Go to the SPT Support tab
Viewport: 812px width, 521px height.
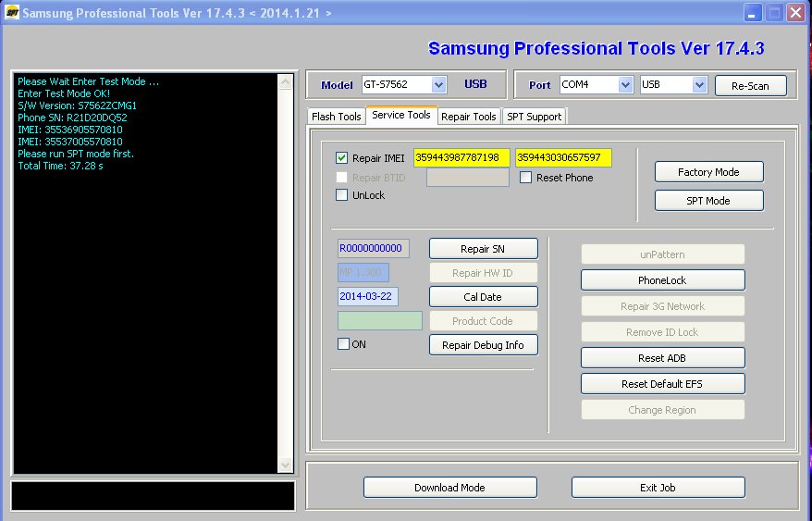[x=534, y=117]
